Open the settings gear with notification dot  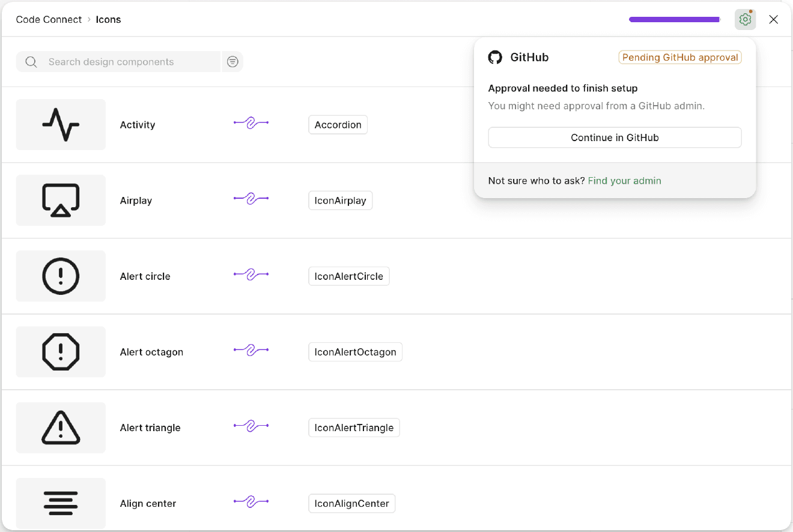[745, 19]
